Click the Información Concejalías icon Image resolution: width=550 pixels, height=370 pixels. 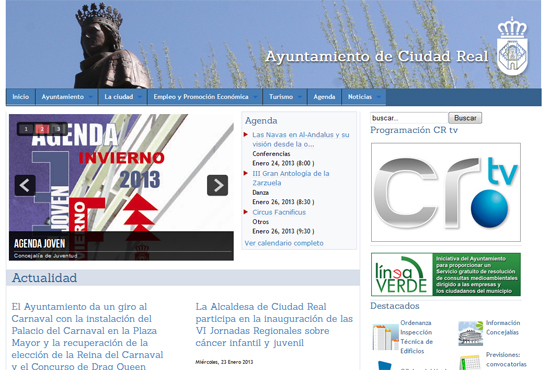click(x=471, y=333)
